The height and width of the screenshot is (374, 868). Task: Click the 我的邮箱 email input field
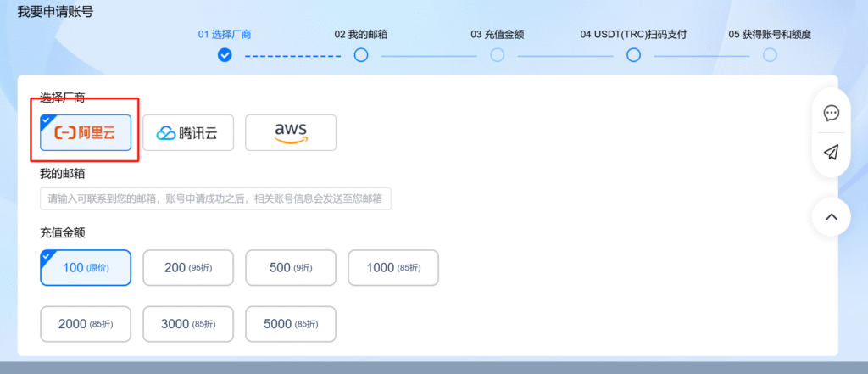[x=215, y=199]
